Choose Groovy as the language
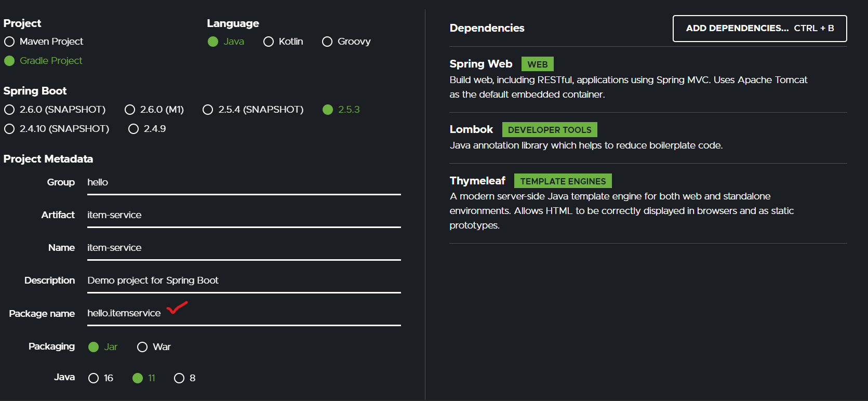Viewport: 868px width, 401px height. pyautogui.click(x=346, y=42)
